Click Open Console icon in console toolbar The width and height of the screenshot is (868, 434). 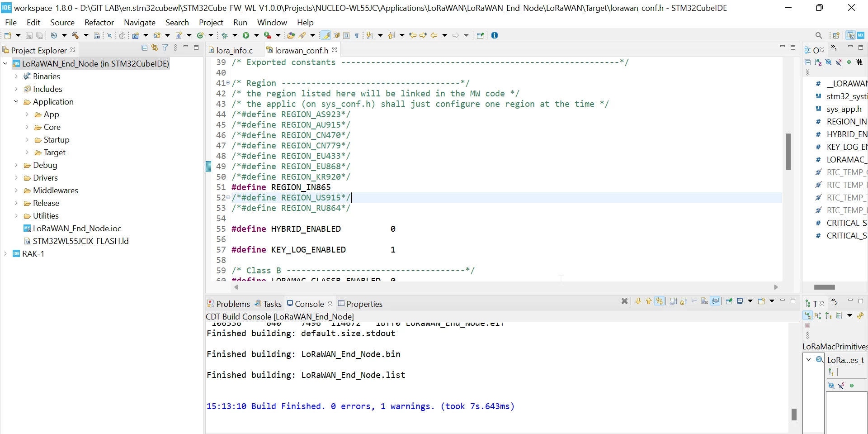(762, 301)
